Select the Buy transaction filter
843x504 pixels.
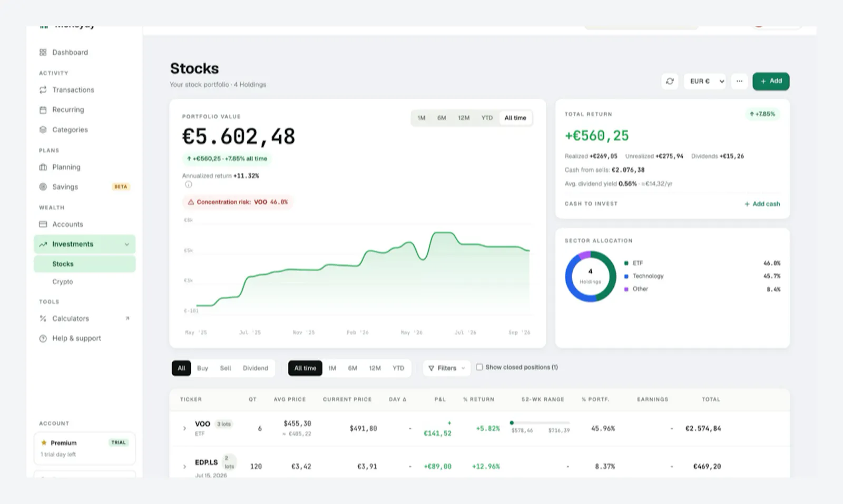tap(202, 368)
